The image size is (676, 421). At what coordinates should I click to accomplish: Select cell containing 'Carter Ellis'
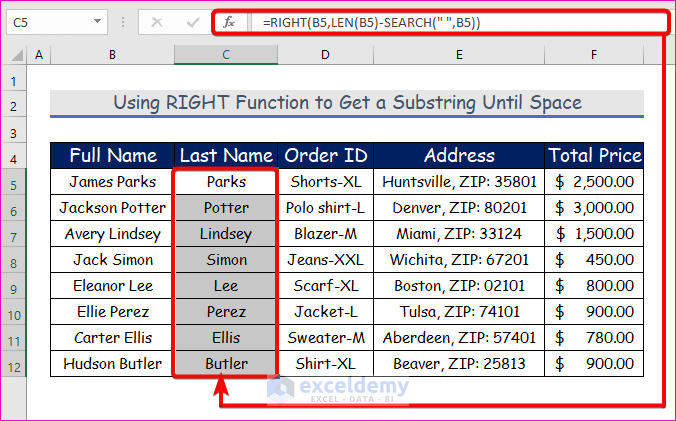(113, 338)
